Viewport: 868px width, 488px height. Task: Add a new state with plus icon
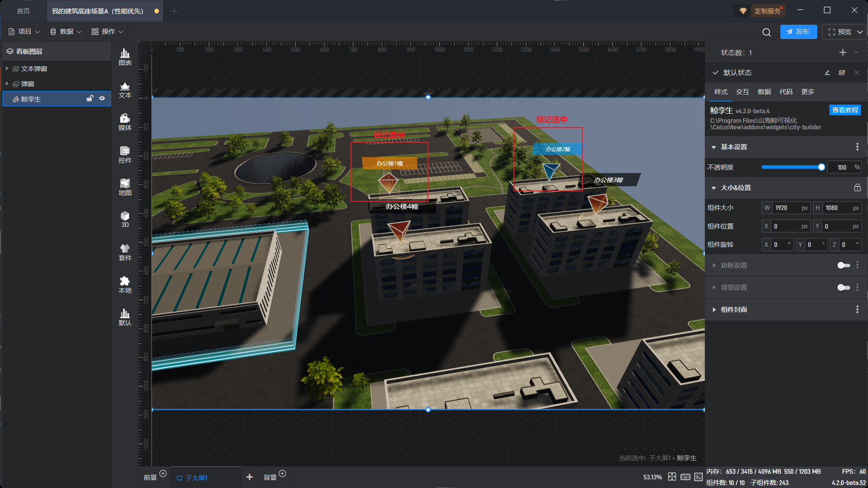click(x=843, y=52)
